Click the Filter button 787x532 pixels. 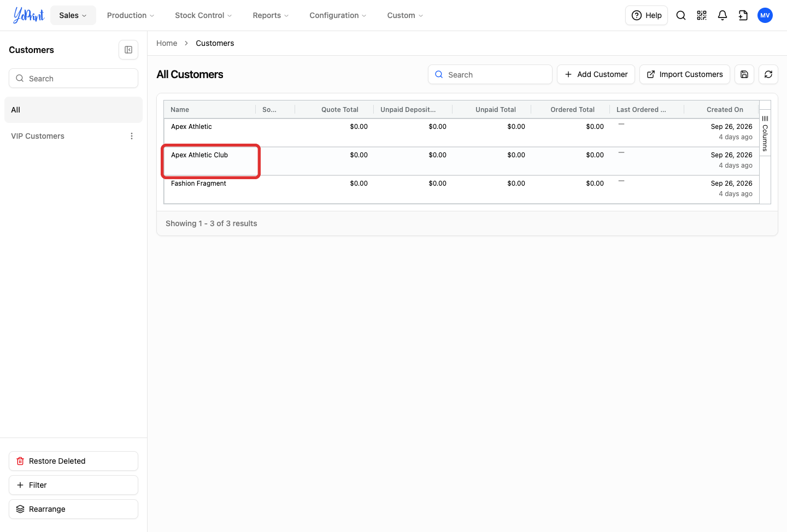pos(73,485)
